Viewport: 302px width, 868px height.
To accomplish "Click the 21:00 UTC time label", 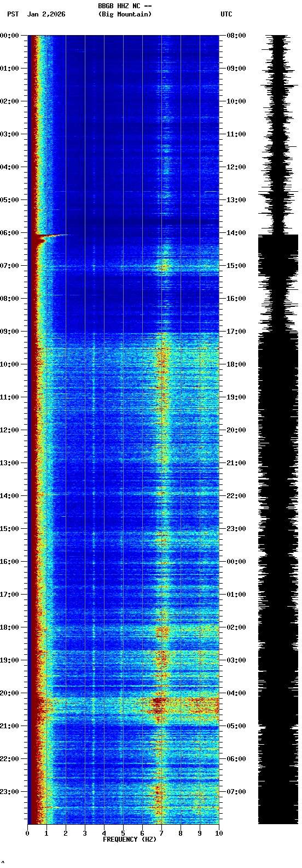I will (236, 463).
